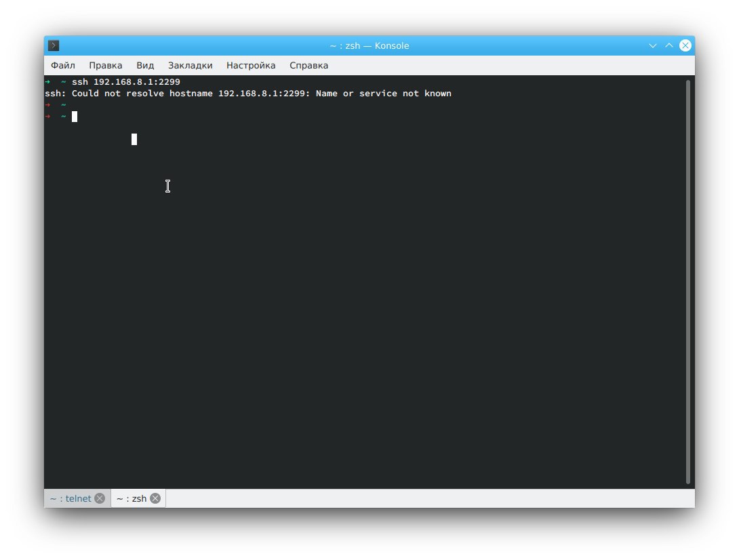Open the Файл menu
The height and width of the screenshot is (560, 739).
pyautogui.click(x=62, y=66)
